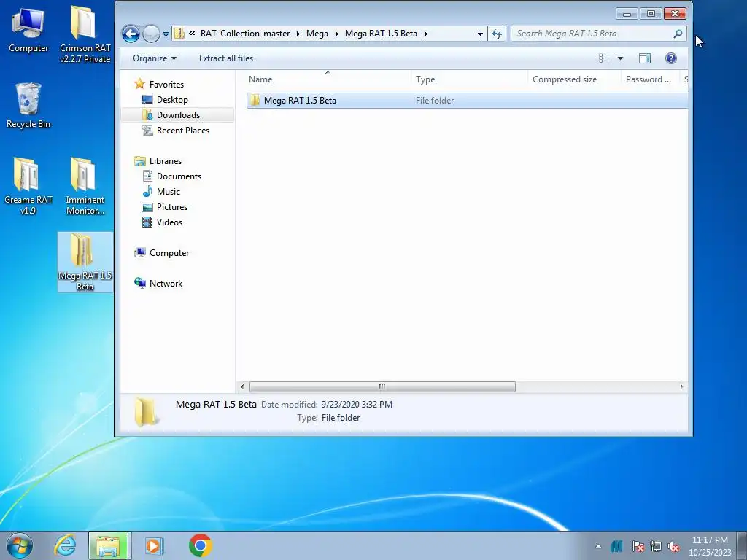Open Explorer help icon
The image size is (747, 560).
point(671,58)
